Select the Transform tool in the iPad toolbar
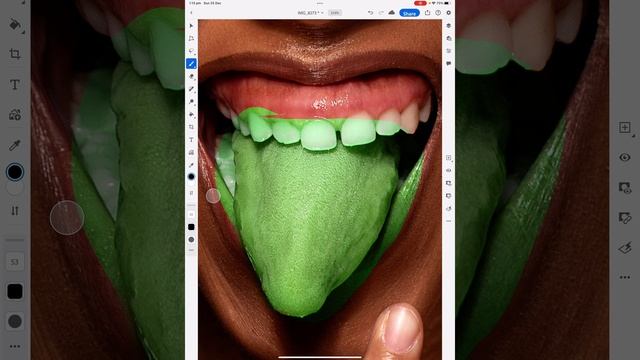Image resolution: width=640 pixels, height=360 pixels. tap(191, 38)
